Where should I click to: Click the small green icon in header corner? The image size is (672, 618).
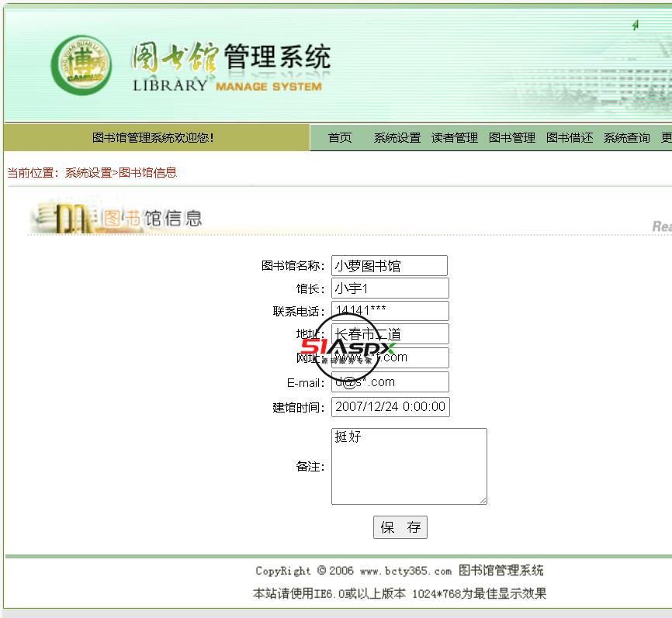click(x=636, y=26)
